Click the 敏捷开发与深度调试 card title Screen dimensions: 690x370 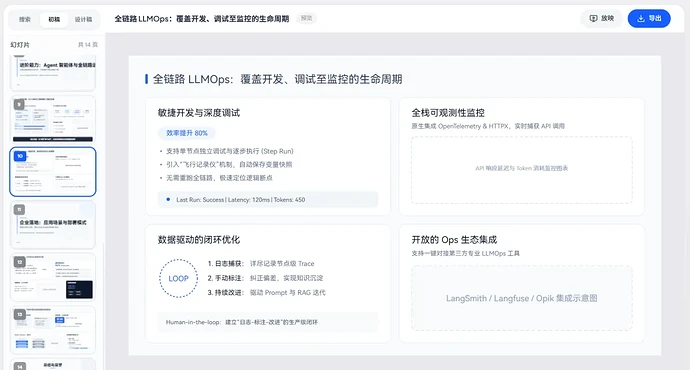(199, 113)
